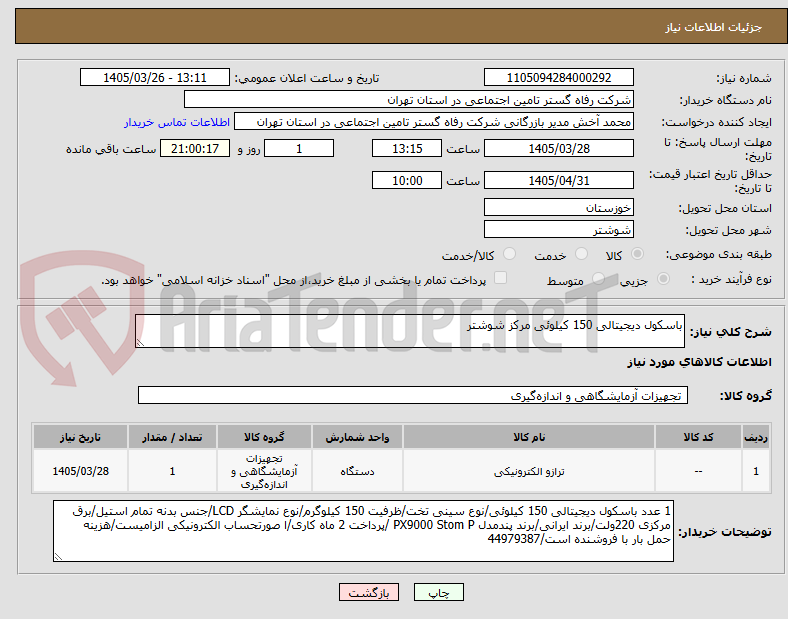Viewport: 788px width, 619px height.
Task: Click the جزئیات اطلاعات نیاز page title
Action: pos(714,27)
